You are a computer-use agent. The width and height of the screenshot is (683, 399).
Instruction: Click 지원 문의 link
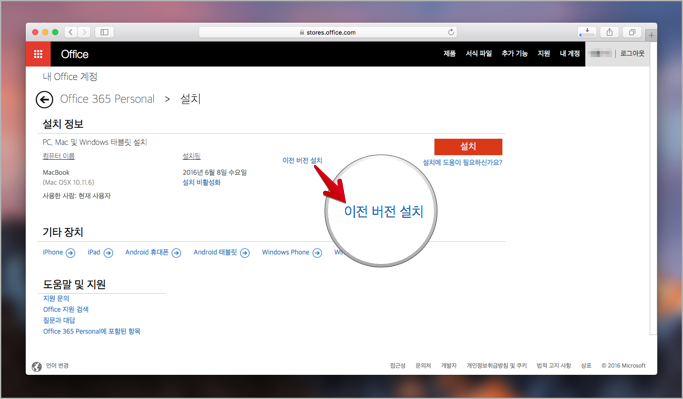(56, 298)
